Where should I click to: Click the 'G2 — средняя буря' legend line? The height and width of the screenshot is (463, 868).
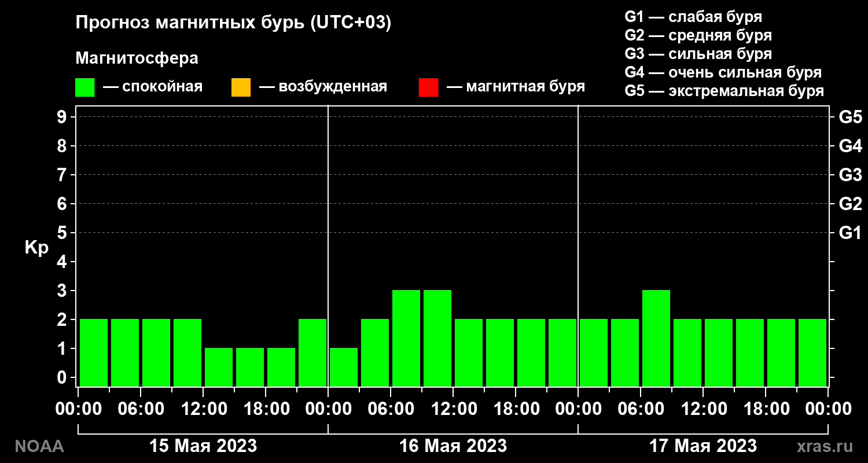coord(698,35)
